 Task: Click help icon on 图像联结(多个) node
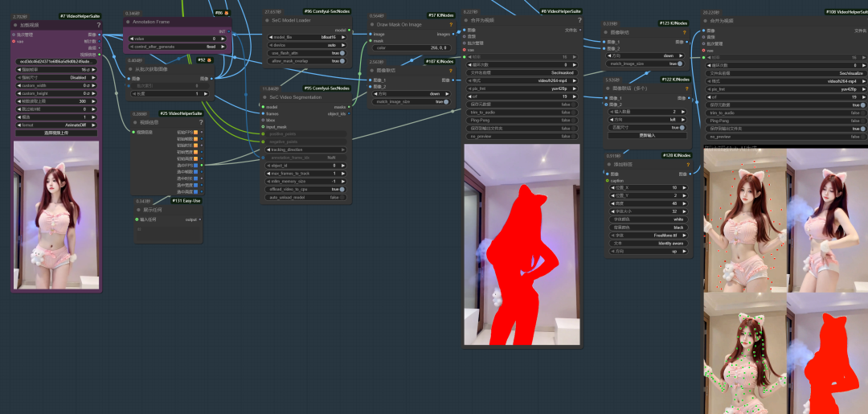(687, 88)
